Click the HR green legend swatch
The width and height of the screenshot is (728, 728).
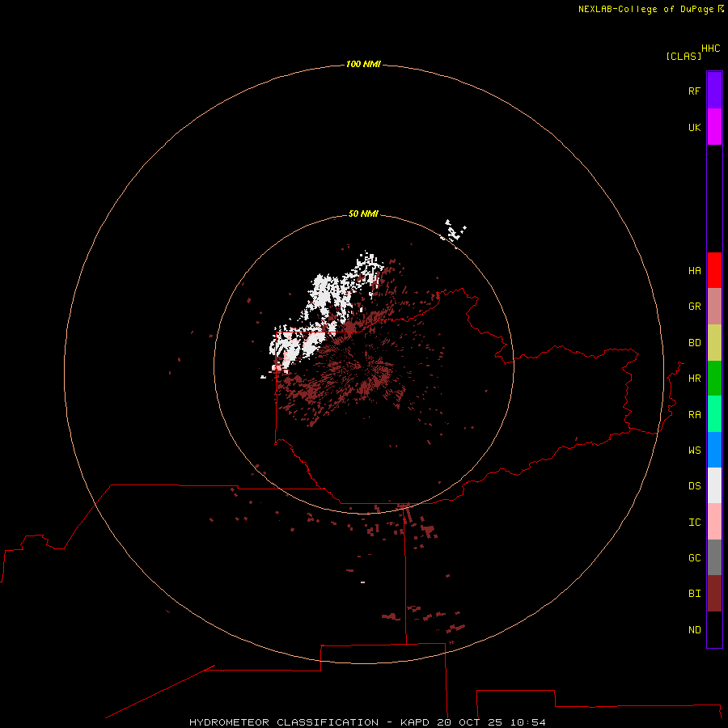pyautogui.click(x=714, y=379)
